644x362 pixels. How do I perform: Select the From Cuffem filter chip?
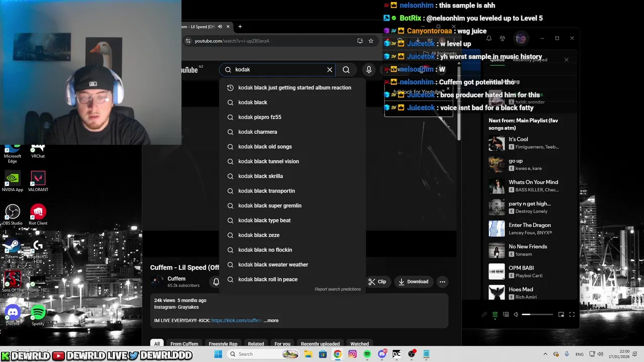(x=184, y=344)
